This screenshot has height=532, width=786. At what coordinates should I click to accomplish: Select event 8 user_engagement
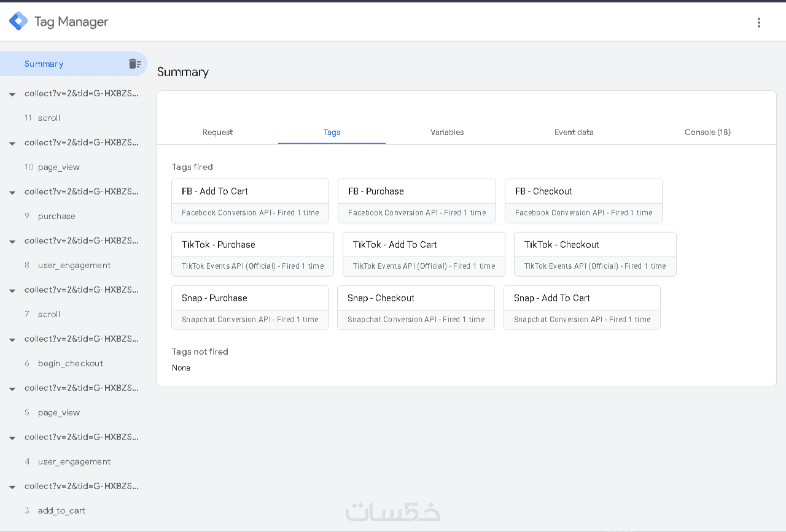click(74, 265)
